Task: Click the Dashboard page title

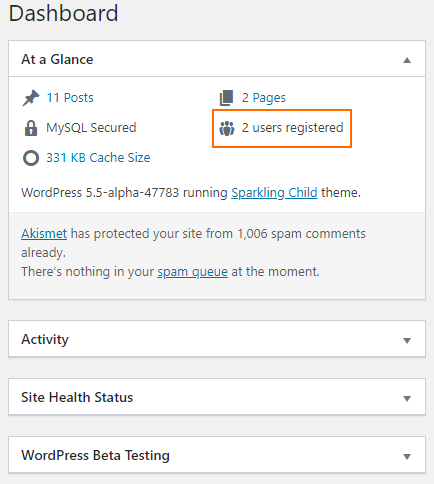Action: (x=63, y=13)
